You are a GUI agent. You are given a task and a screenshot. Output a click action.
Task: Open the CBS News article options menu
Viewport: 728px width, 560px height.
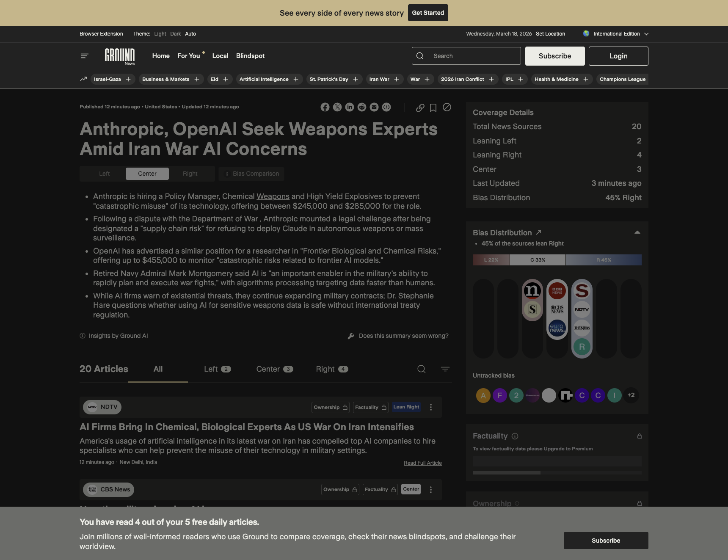(431, 490)
